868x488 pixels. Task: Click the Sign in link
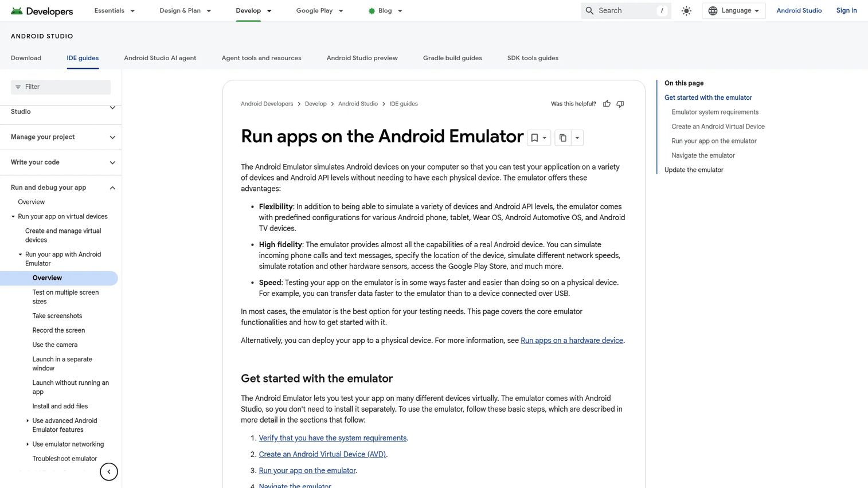[846, 11]
